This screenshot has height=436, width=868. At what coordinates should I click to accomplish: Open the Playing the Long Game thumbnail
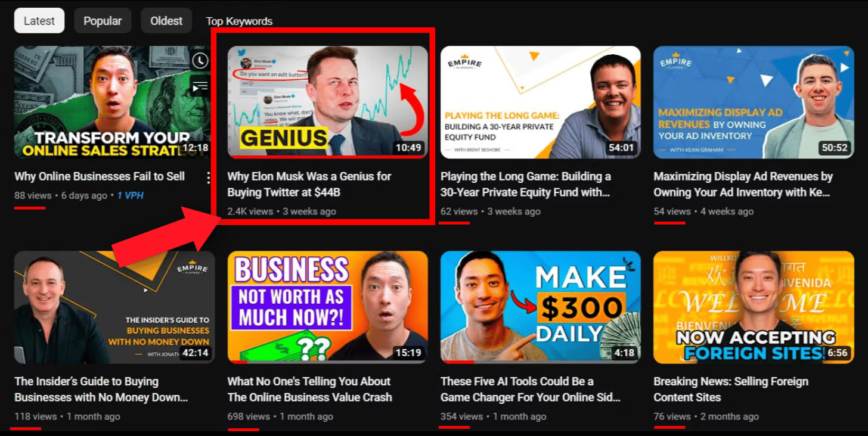pos(541,102)
